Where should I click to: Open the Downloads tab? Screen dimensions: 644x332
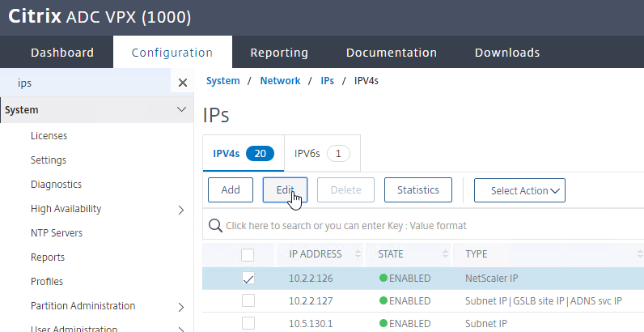507,53
